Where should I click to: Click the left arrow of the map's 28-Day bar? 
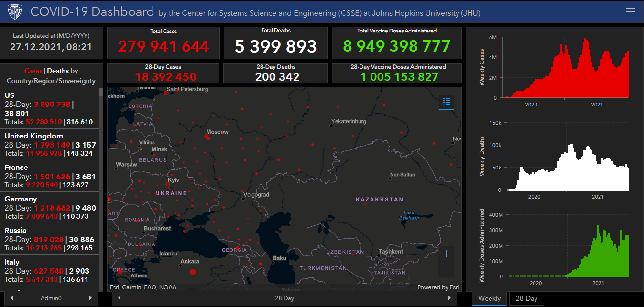click(x=119, y=298)
